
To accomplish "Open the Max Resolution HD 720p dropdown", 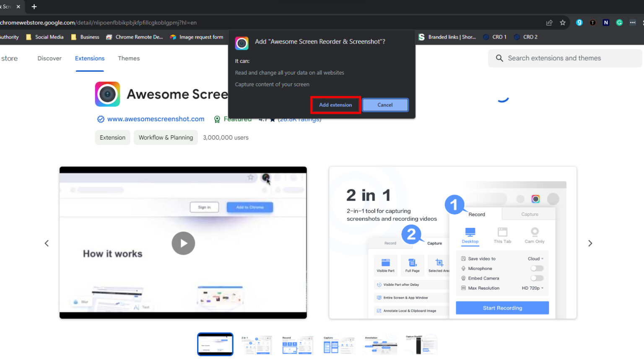I will pos(533,288).
